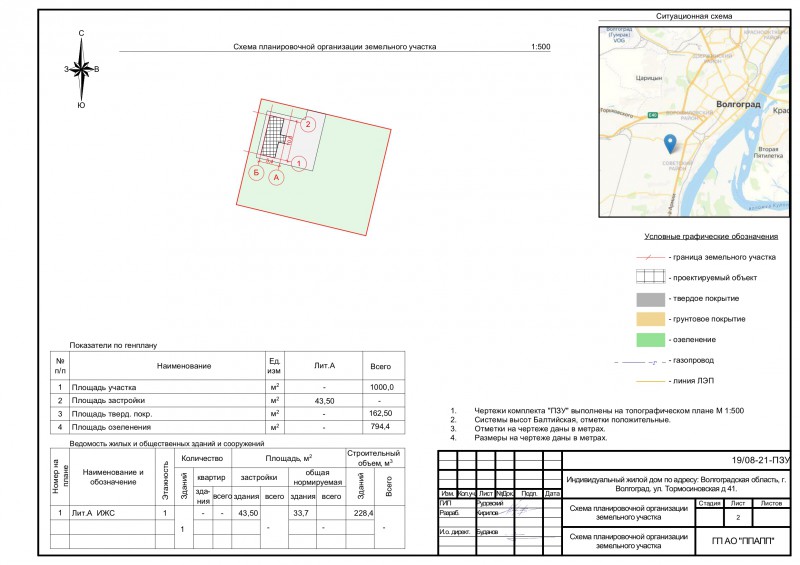Image resolution: width=800 pixels, height=565 pixels.
Task: Click the "Количество" column group header
Action: click(203, 458)
